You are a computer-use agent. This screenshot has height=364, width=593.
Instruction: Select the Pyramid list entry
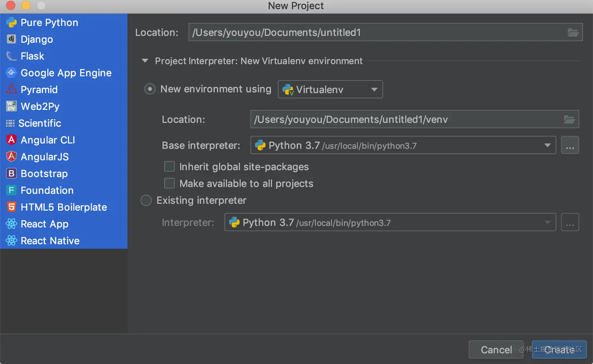[64, 89]
